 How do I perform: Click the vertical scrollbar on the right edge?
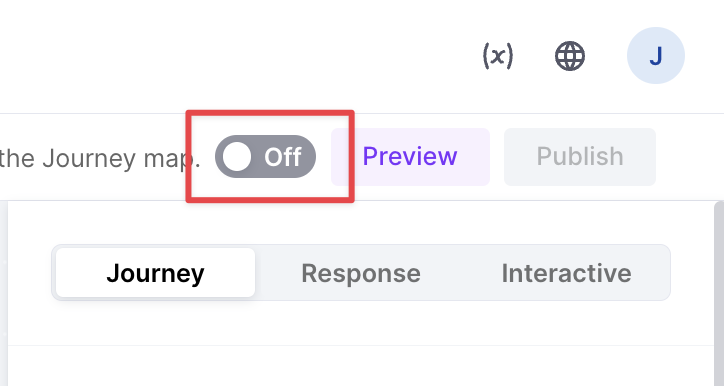[719, 294]
